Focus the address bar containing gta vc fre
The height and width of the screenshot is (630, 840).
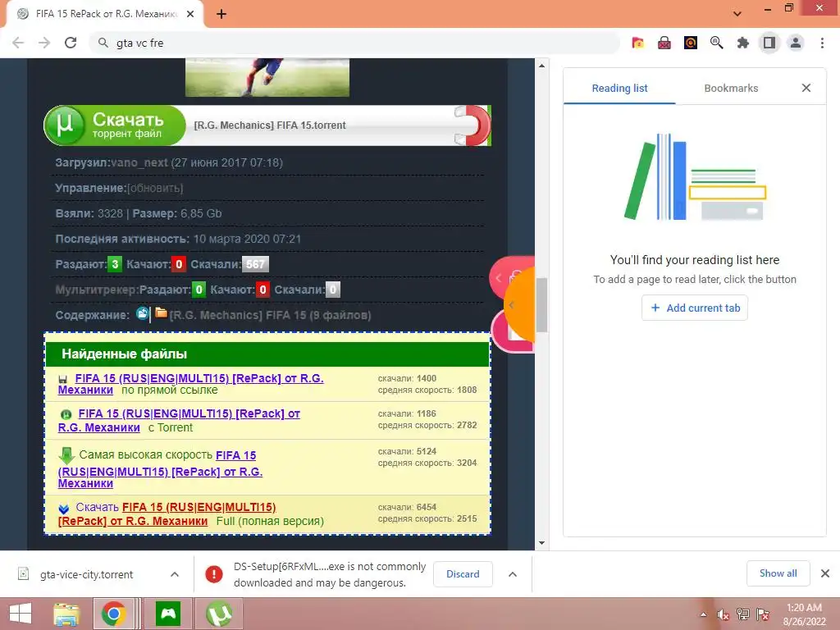coord(354,43)
